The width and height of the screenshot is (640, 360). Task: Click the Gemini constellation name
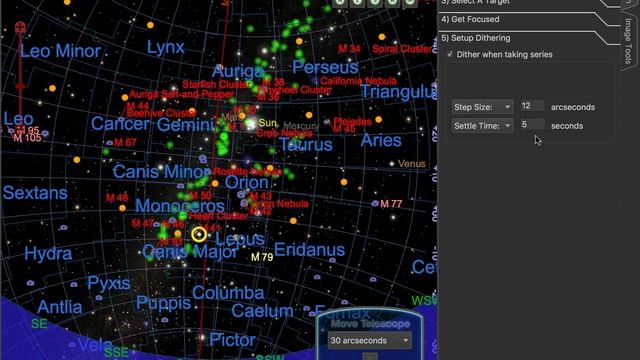pos(186,124)
